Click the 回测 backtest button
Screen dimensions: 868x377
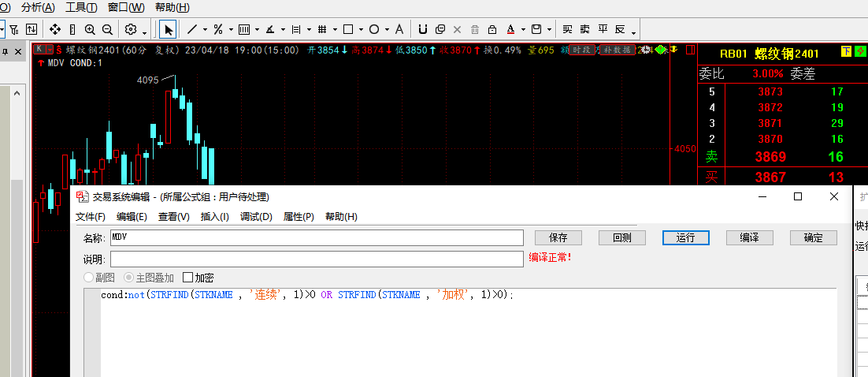(622, 238)
